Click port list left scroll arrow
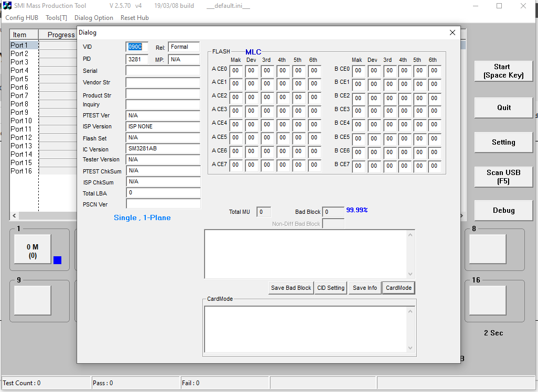This screenshot has height=392, width=538. click(x=14, y=216)
